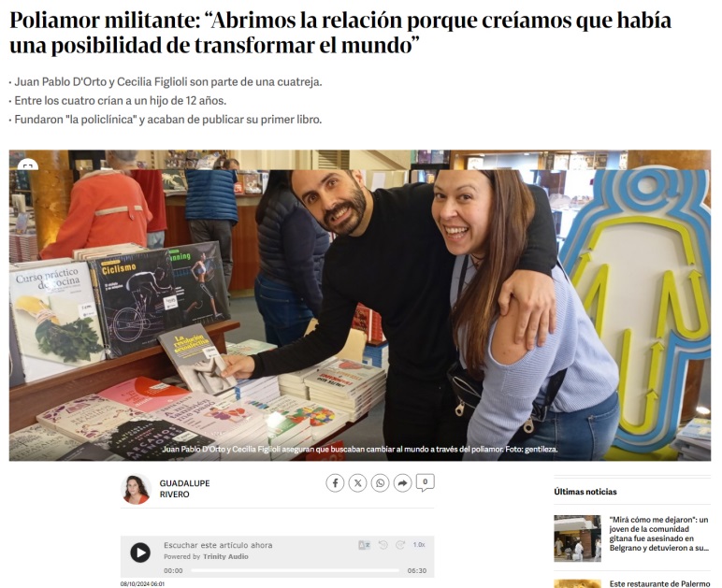Change the 1.0x playback speed
Viewport: 722px width, 588px height.
pos(419,545)
